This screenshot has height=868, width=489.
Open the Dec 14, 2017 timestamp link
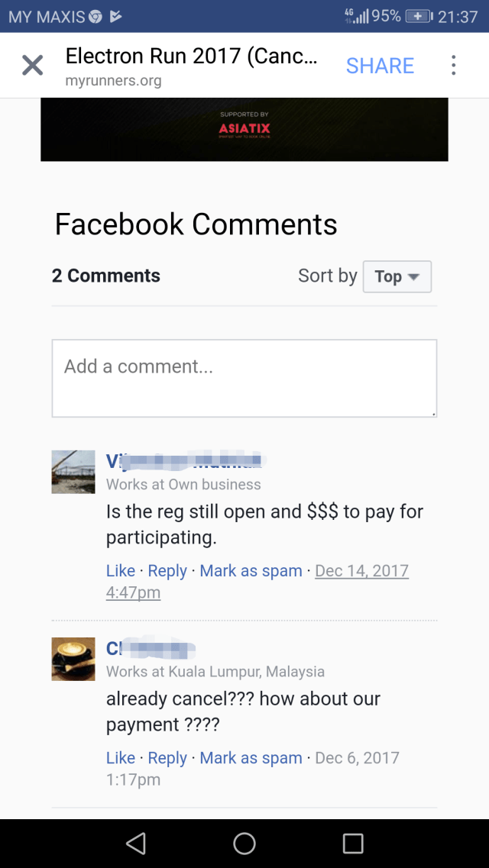click(x=361, y=571)
